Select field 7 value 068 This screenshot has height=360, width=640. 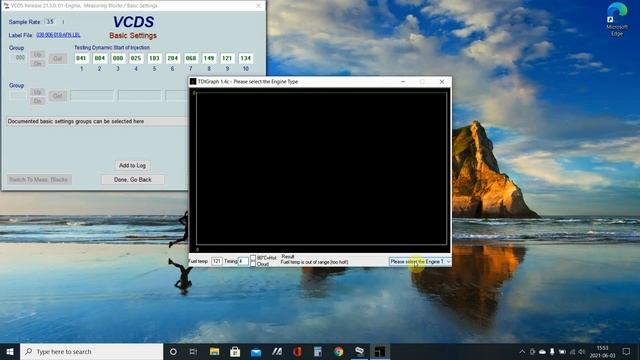191,58
